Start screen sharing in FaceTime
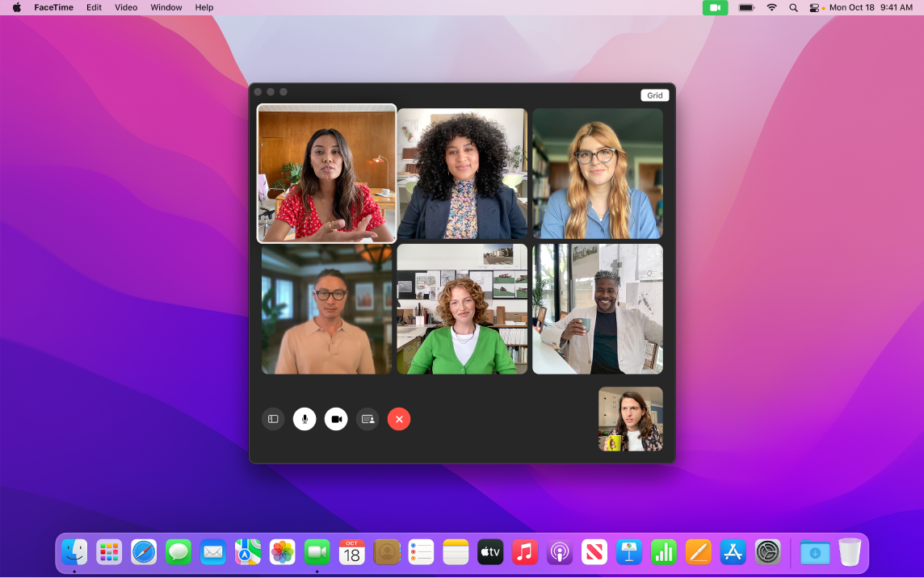 coord(367,419)
